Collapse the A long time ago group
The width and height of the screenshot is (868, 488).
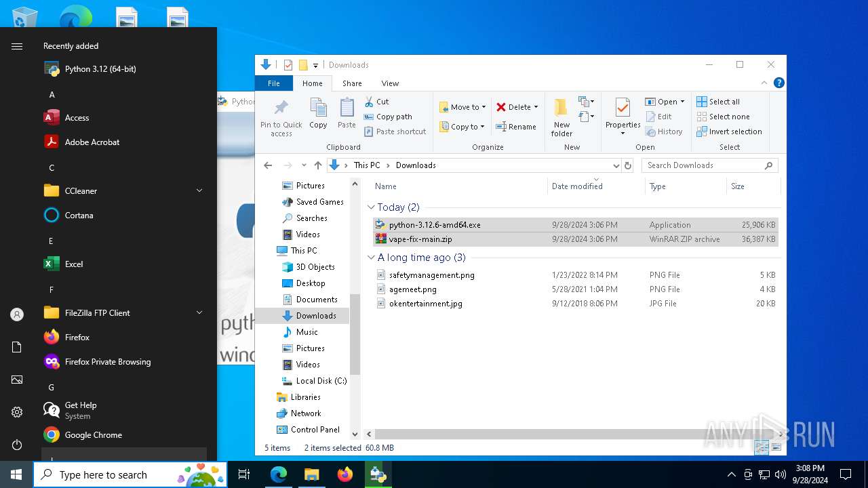(x=371, y=258)
